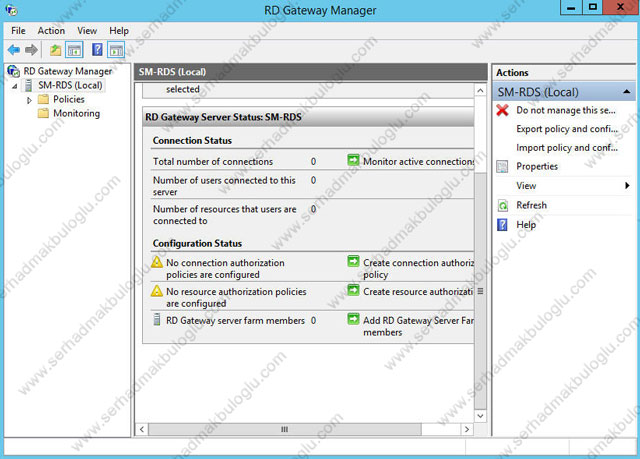The width and height of the screenshot is (640, 459).
Task: Click the green Refresh icon in Actions
Action: tap(503, 205)
